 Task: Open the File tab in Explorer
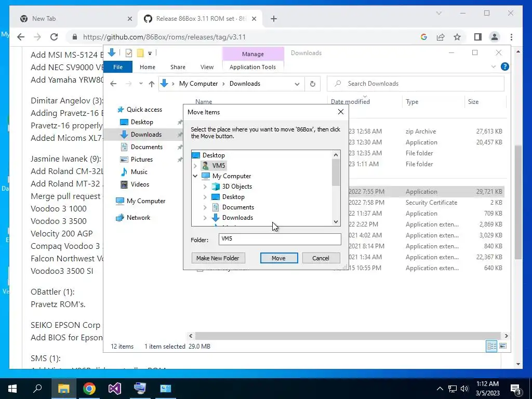[118, 67]
